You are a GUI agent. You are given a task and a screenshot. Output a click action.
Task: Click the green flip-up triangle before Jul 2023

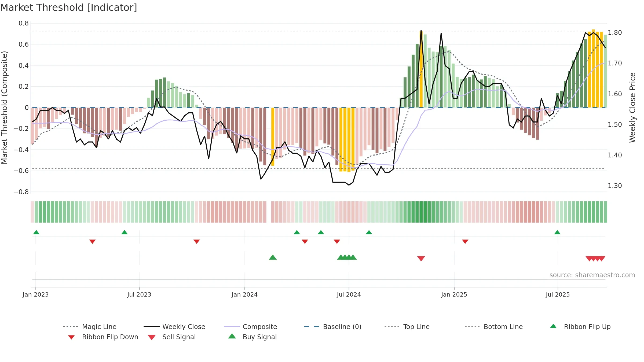(125, 232)
